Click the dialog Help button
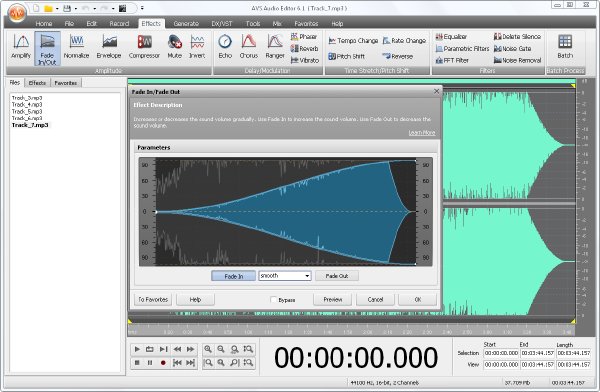600x392 pixels. tap(195, 299)
